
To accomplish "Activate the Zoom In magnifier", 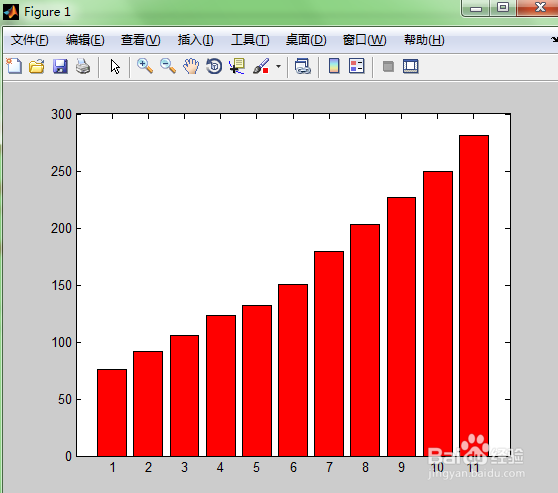I will [x=145, y=66].
